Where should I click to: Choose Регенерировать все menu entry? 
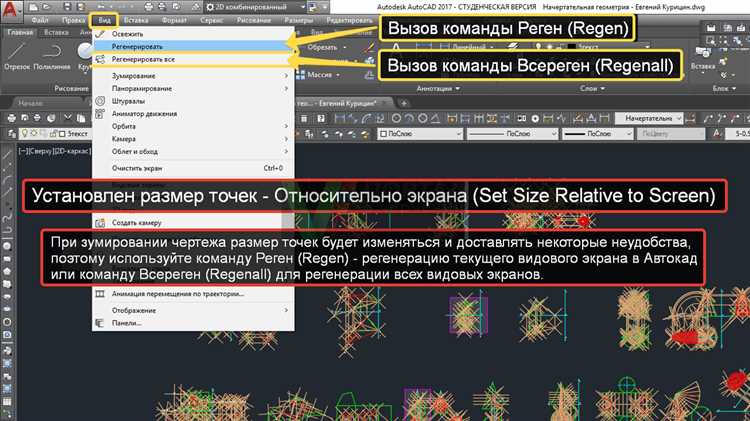(193, 59)
